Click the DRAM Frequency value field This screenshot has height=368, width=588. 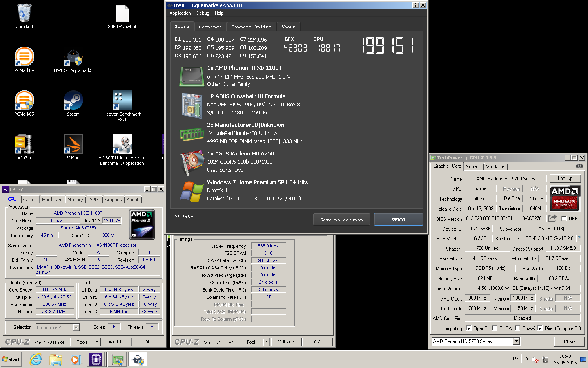(x=268, y=246)
